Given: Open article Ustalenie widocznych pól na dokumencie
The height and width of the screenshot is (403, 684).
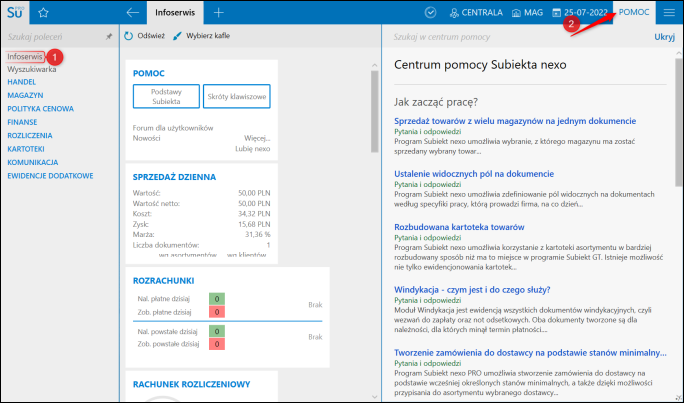Looking at the screenshot, I should pyautogui.click(x=474, y=174).
